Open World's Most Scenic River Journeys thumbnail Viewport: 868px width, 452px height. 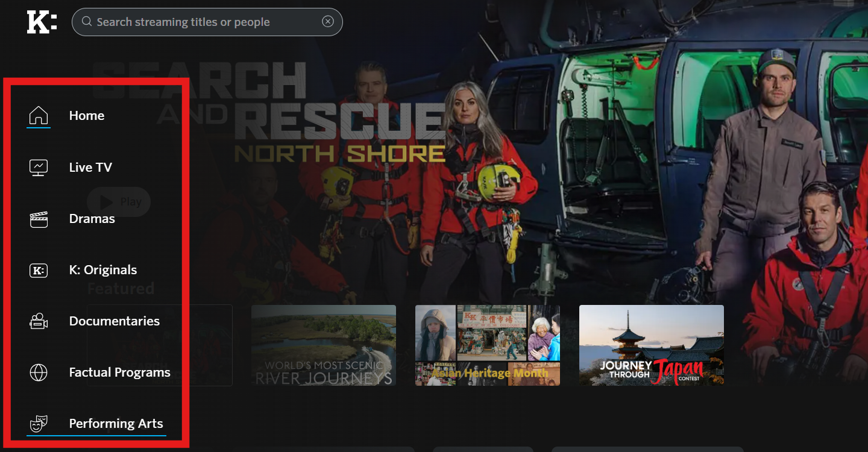coord(324,345)
